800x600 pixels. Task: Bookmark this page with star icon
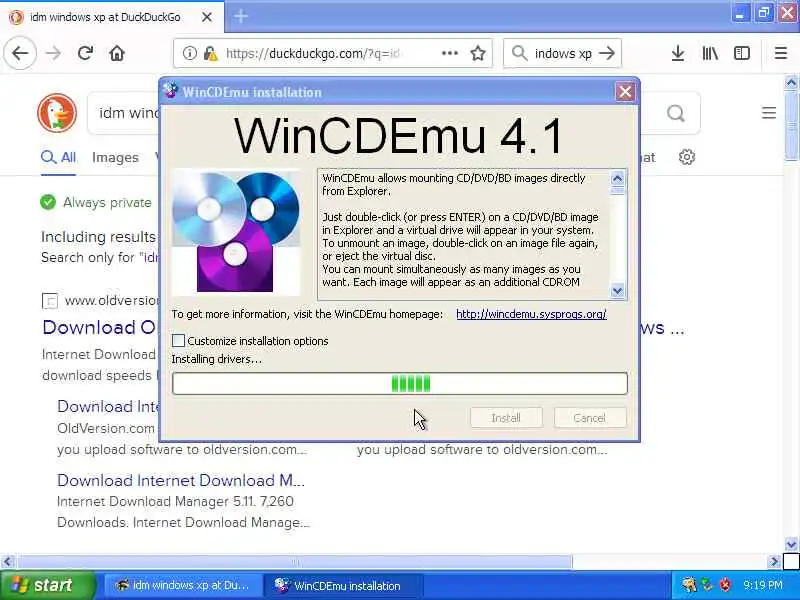[x=478, y=53]
